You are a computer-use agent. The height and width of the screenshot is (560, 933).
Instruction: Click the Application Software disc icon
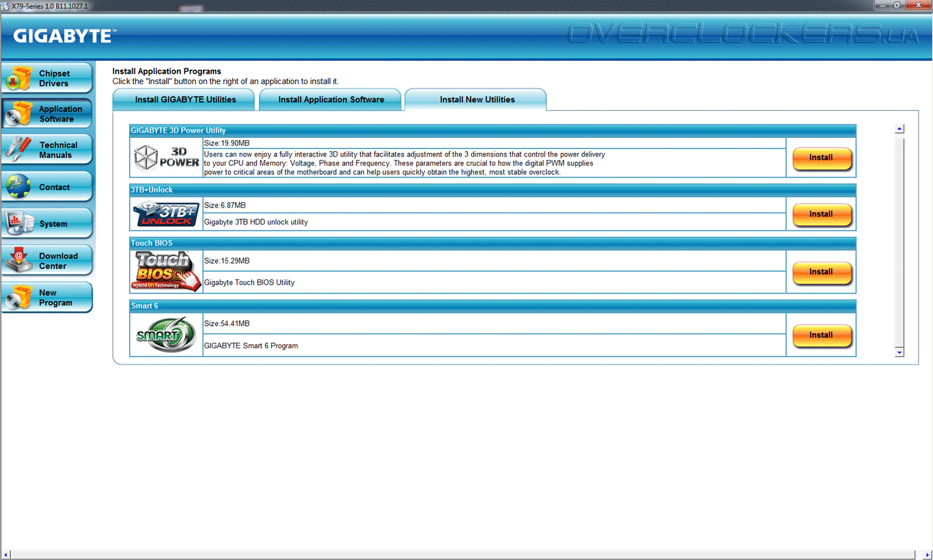click(x=18, y=113)
